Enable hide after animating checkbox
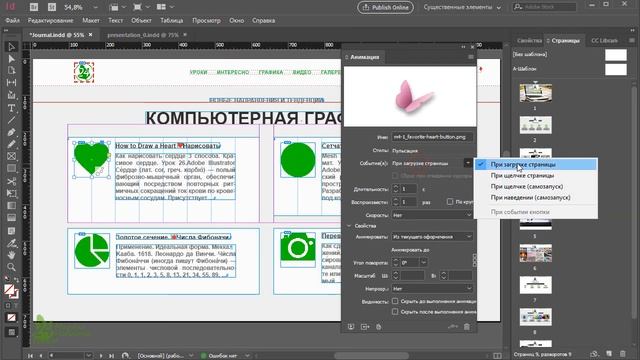This screenshot has width=640, height=360. pos(395,312)
